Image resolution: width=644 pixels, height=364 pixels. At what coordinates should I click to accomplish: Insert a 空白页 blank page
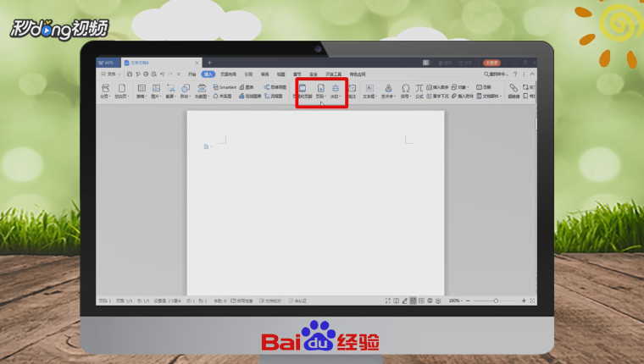tap(121, 91)
